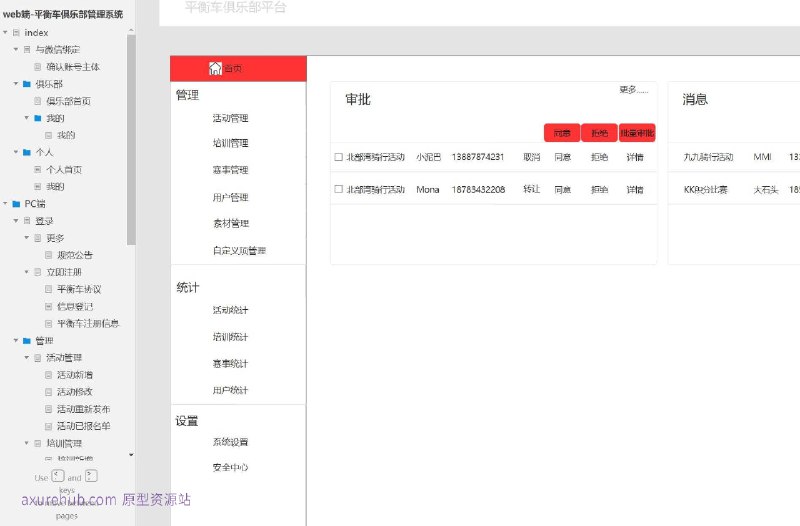Viewport: 800px width, 526px height.
Task: Click the sitemap scroll-up arrow
Action: coord(131,31)
